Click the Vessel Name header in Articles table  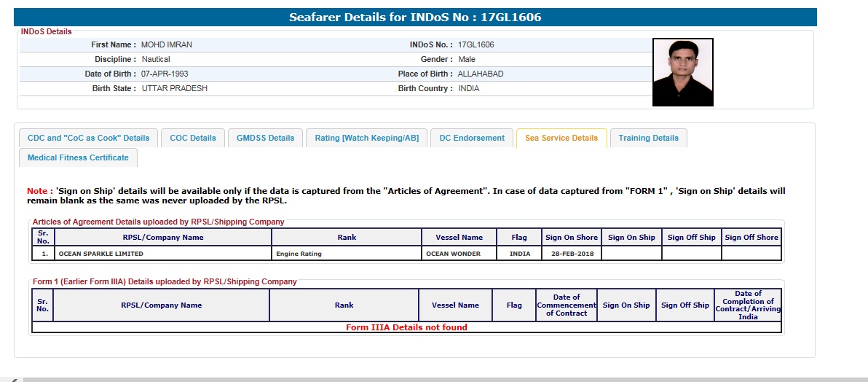click(459, 237)
